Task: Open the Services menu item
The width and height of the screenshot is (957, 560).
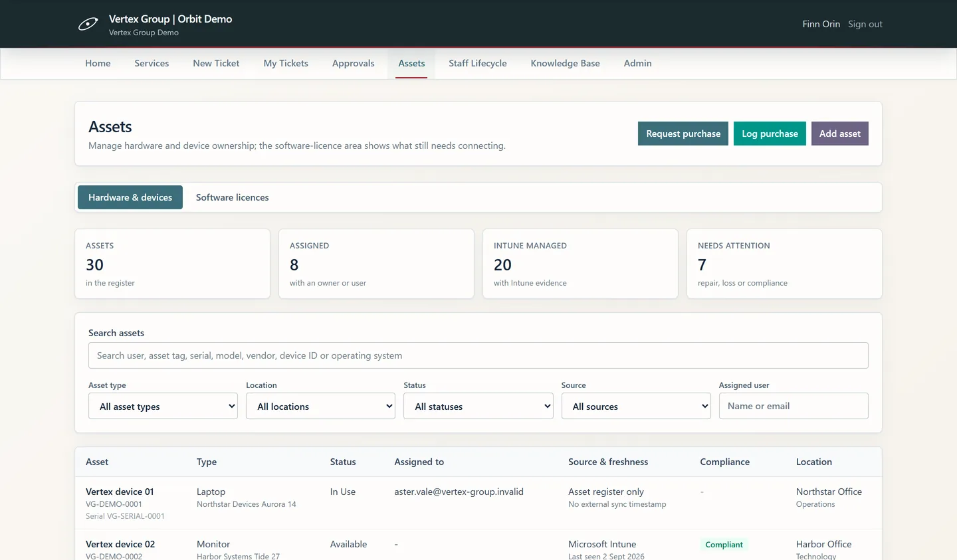Action: click(x=152, y=63)
